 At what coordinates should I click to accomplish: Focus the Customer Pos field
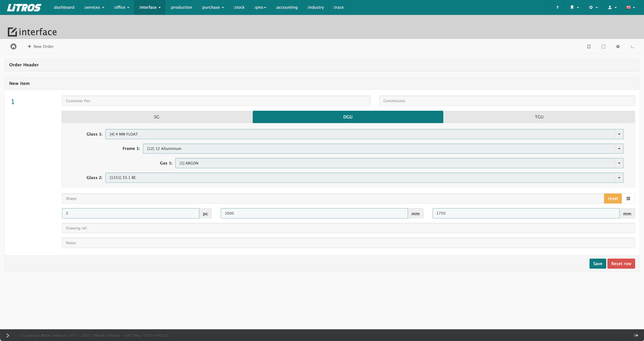tap(216, 101)
